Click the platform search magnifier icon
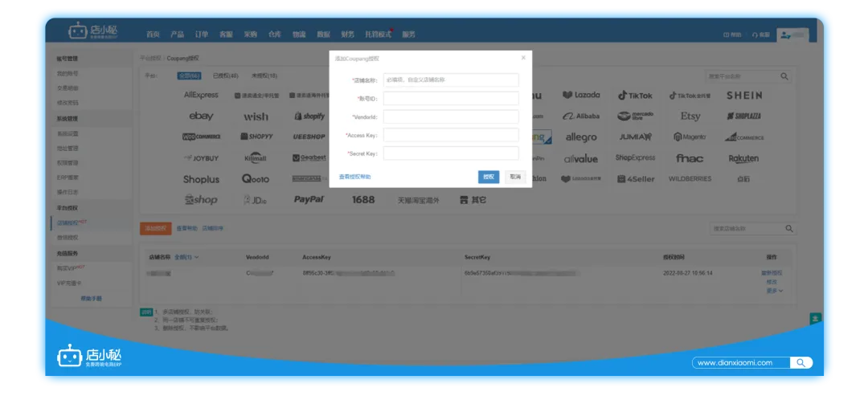Viewport: 868px width, 400px height. click(x=784, y=76)
